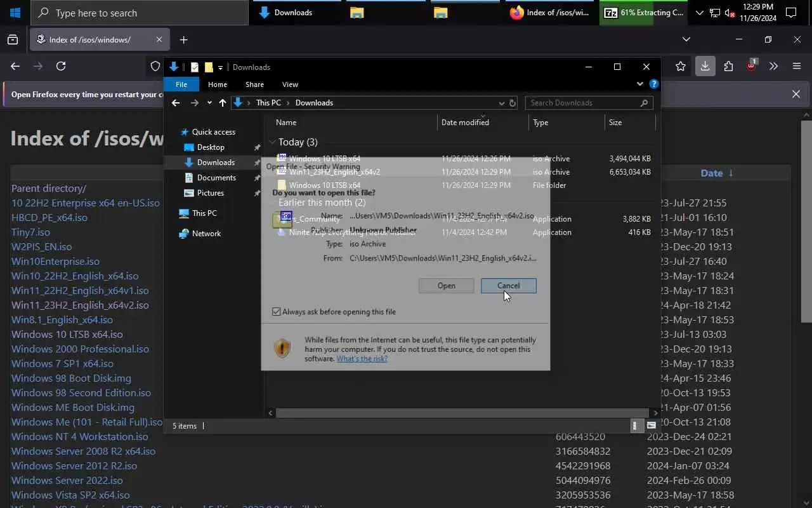The image size is (812, 508).
Task: Switch to 7-Zip extracting taskbar item
Action: [643, 13]
